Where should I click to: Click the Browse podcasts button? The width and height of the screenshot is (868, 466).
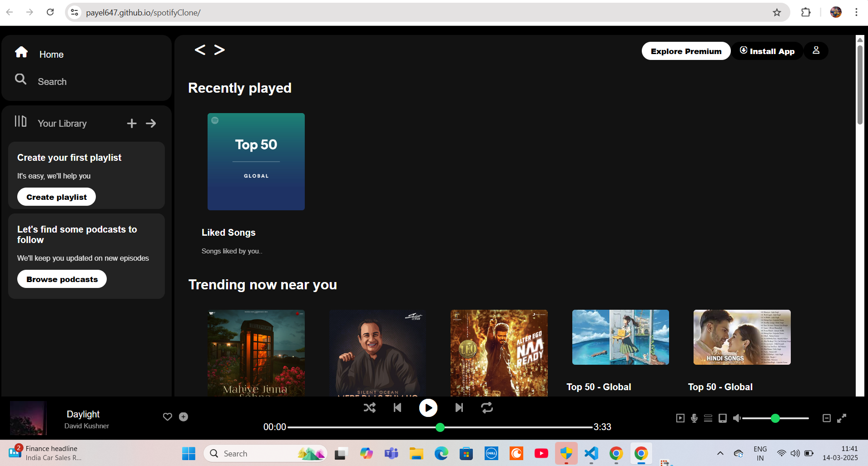point(62,279)
